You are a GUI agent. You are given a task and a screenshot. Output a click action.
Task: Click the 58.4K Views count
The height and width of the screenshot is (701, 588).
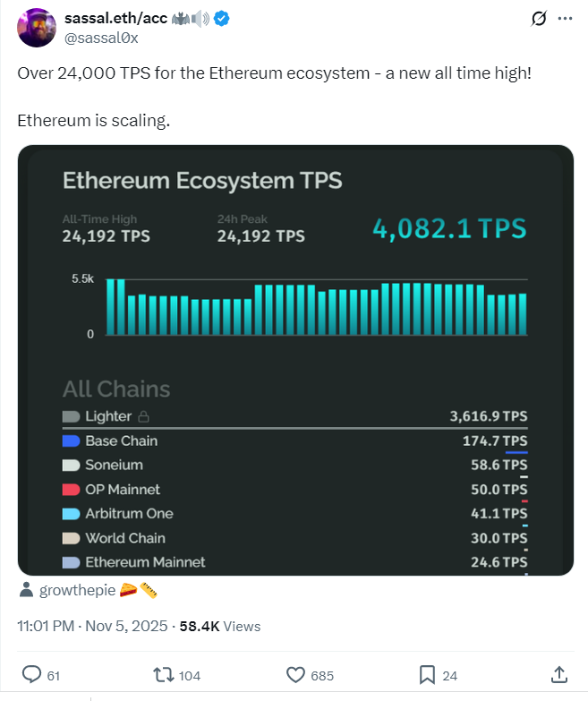coord(219,626)
